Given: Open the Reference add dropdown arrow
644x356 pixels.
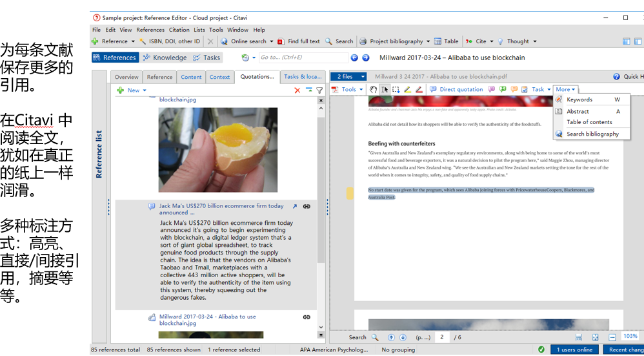Looking at the screenshot, I should click(133, 41).
